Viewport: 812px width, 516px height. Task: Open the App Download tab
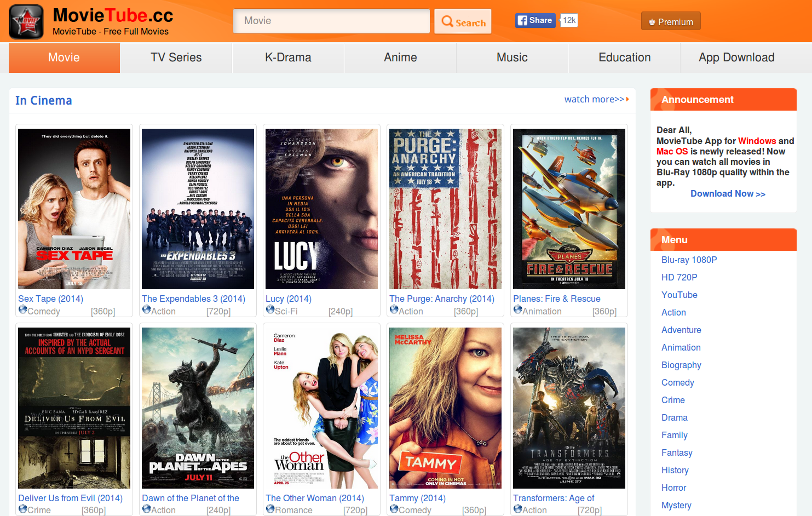(736, 58)
